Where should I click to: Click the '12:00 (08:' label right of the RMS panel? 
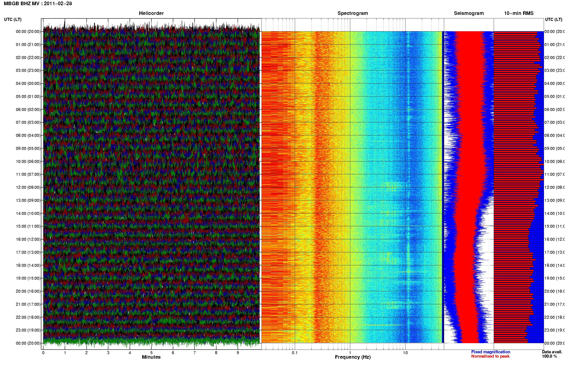(555, 187)
